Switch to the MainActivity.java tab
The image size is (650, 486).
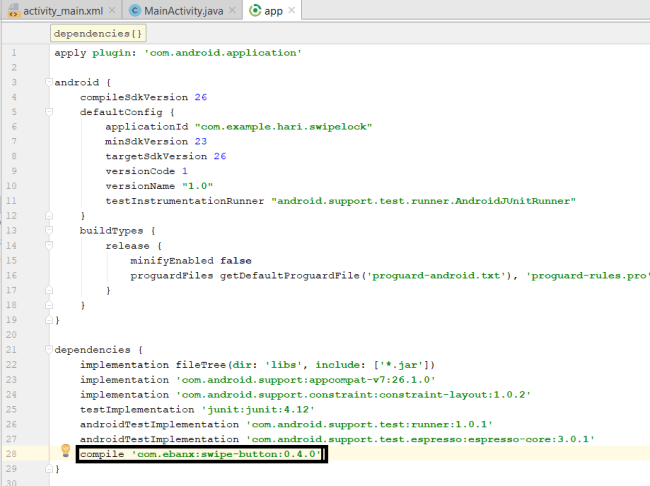pos(183,11)
